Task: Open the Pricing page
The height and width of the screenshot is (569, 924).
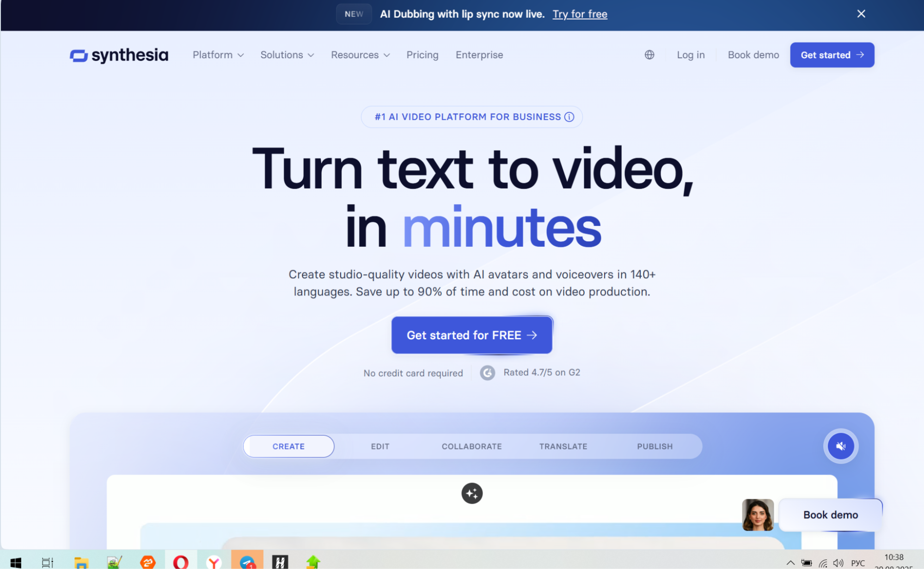Action: coord(422,55)
